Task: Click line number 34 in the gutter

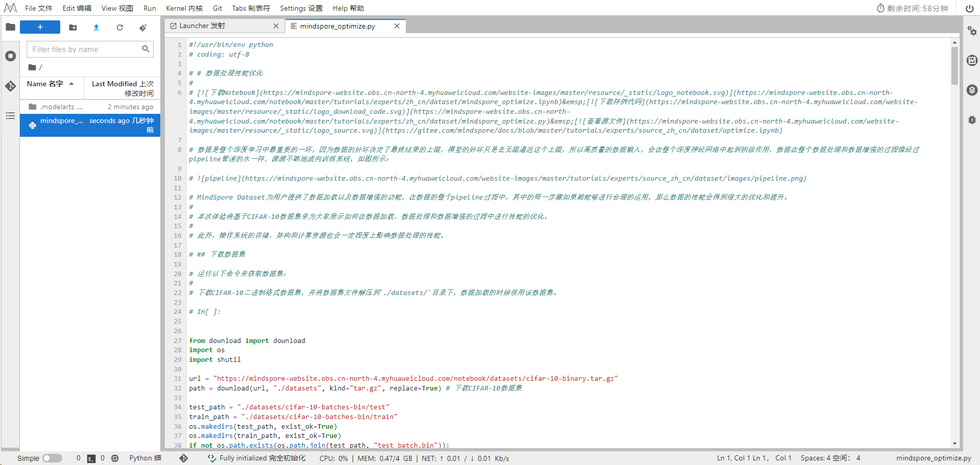Action: [177, 407]
